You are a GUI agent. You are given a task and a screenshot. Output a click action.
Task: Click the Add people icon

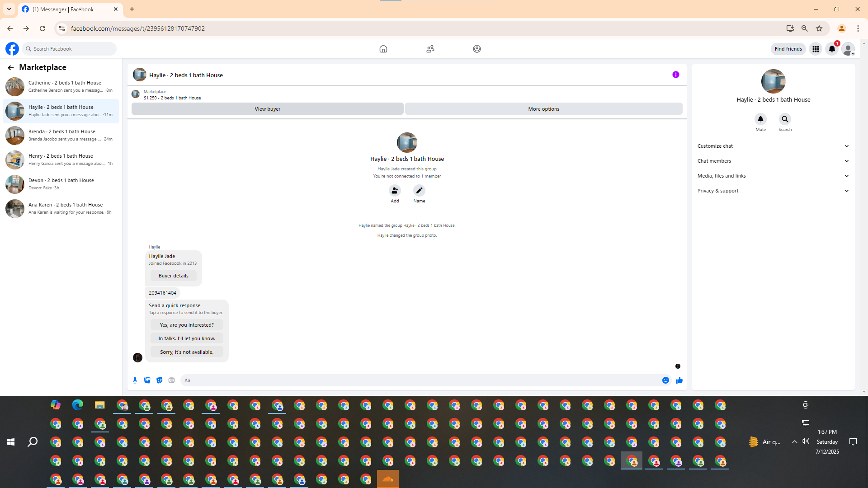395,191
